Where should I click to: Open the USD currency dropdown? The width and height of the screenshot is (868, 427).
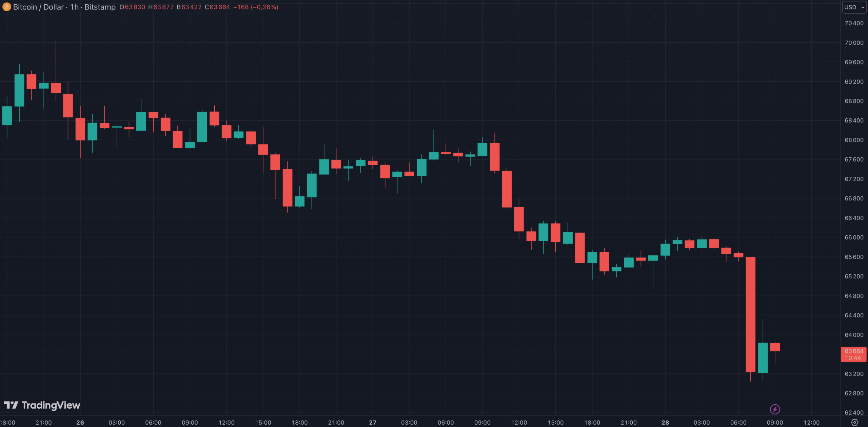coord(854,7)
